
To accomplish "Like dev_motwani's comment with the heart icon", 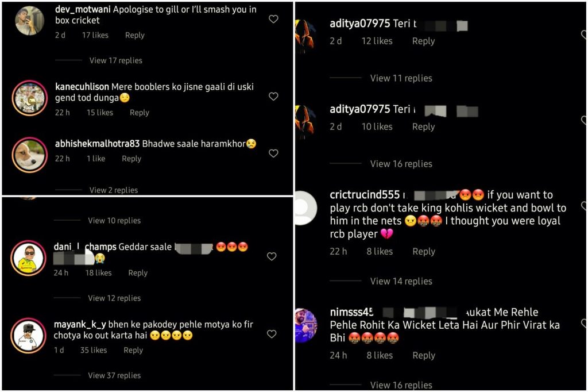I will (273, 19).
